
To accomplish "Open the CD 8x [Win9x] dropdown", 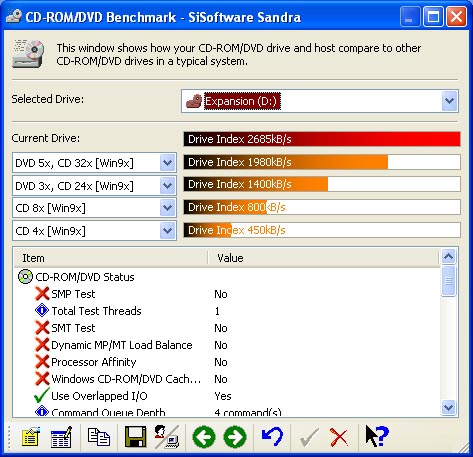I will point(167,208).
